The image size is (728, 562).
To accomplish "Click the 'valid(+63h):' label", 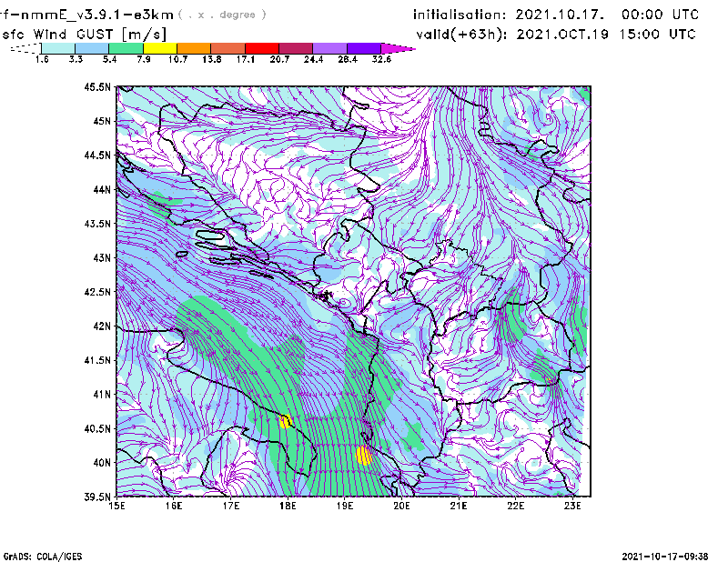I will coord(462,35).
